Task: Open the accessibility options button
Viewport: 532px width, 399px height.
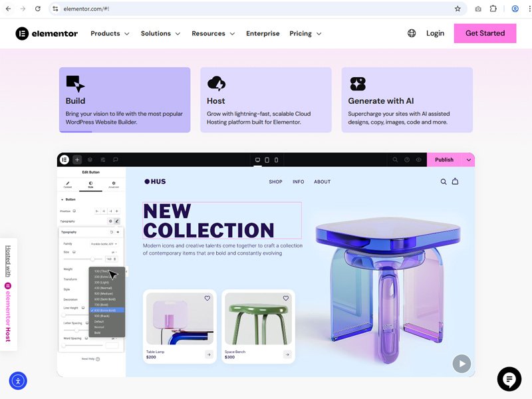Action: (x=18, y=381)
